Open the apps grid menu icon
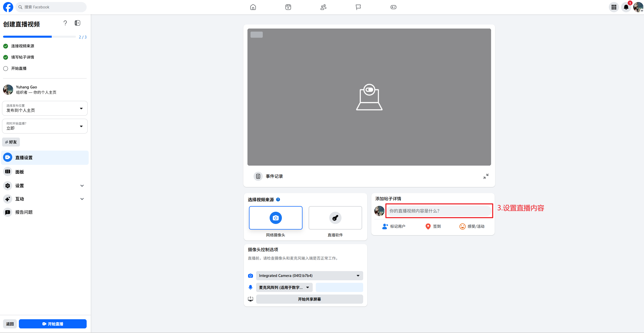 [614, 7]
